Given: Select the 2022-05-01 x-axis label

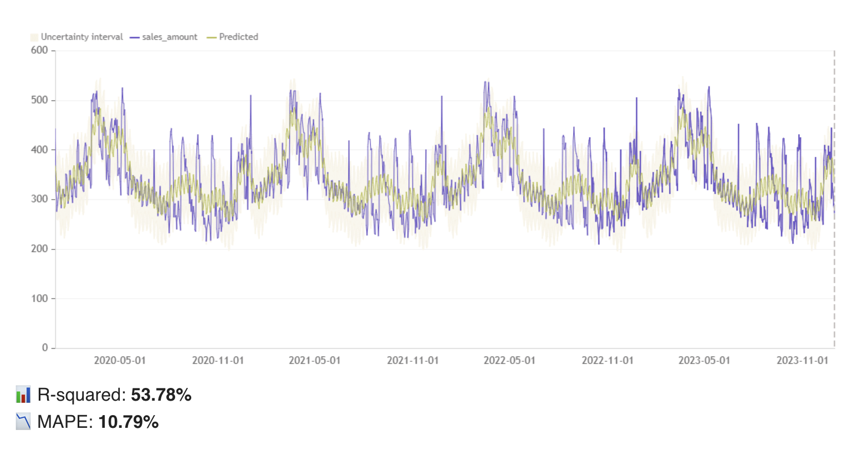Looking at the screenshot, I should (x=510, y=361).
